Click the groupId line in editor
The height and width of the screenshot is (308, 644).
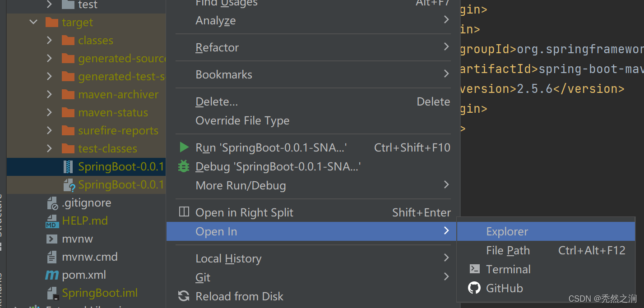[x=551, y=49]
